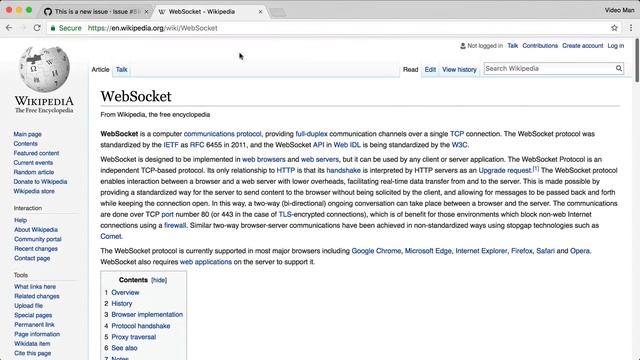
Task: Open Community portal link
Action: [38, 239]
